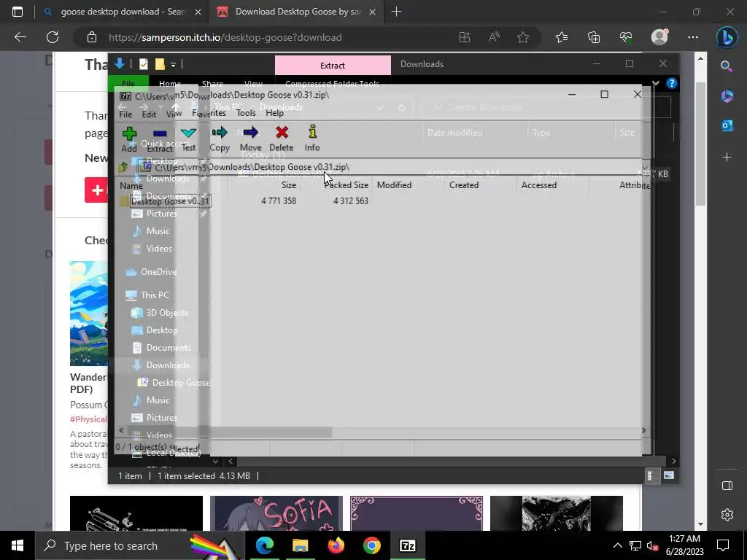Go back in the Edge browser

(x=20, y=37)
